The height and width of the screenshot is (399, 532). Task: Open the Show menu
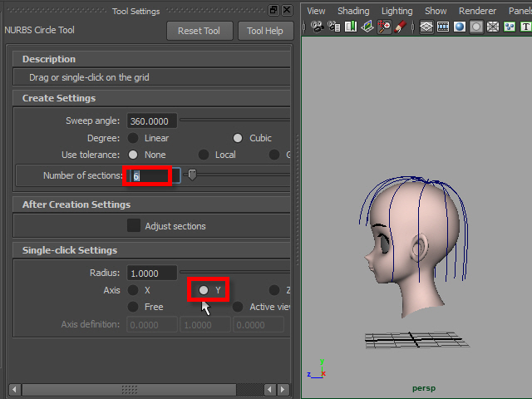[436, 11]
